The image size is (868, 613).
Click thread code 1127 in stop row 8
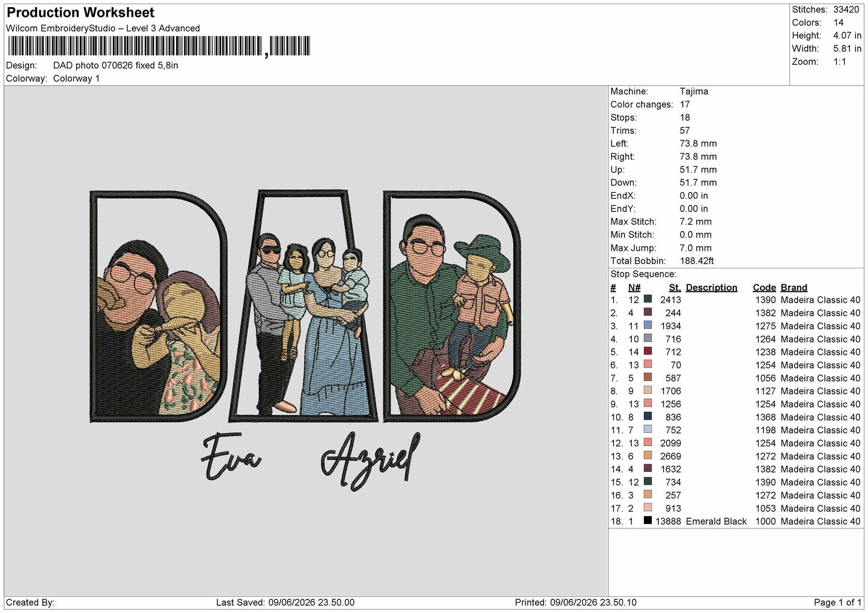pos(765,391)
